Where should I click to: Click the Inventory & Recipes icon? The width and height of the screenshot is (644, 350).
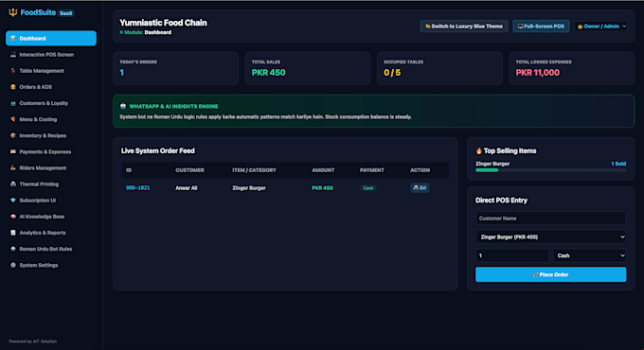click(x=13, y=135)
